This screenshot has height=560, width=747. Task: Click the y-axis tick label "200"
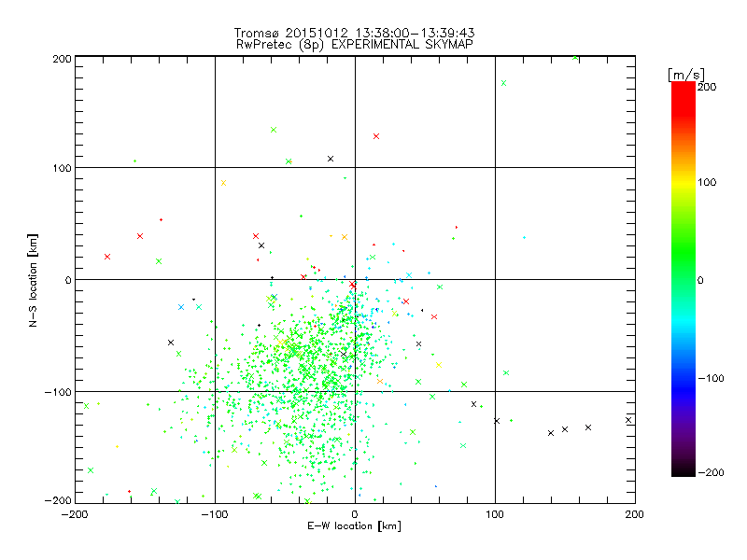coord(62,59)
